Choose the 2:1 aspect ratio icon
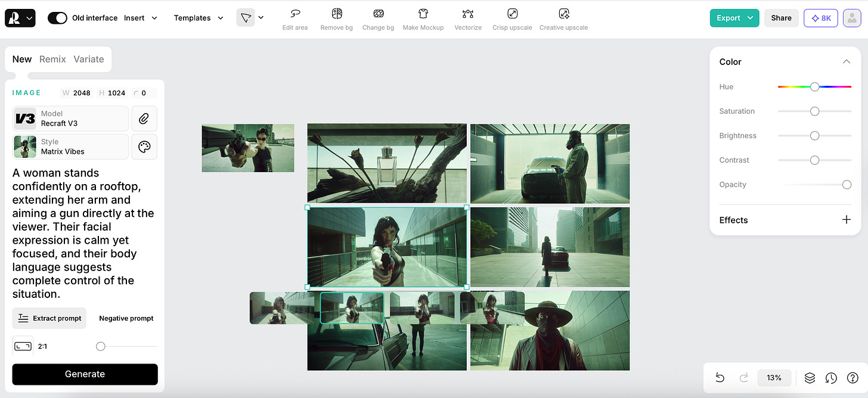The width and height of the screenshot is (868, 398). (23, 346)
